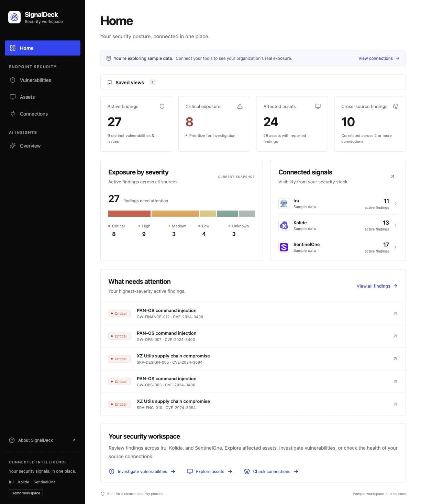Image resolution: width=421 pixels, height=504 pixels.
Task: Click Check connections link
Action: pyautogui.click(x=271, y=472)
